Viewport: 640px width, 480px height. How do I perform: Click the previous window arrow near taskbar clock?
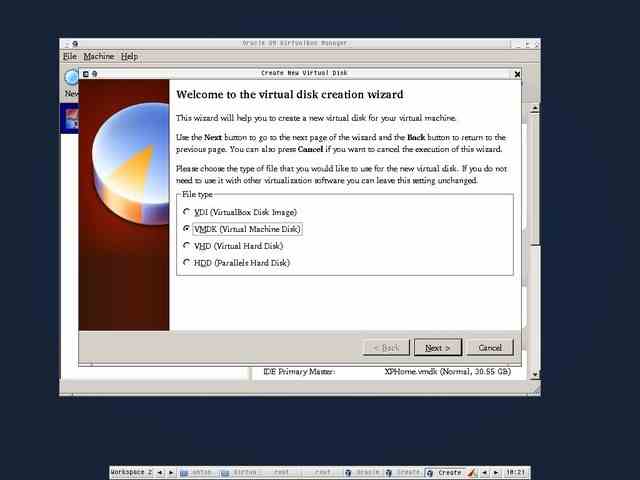click(484, 472)
